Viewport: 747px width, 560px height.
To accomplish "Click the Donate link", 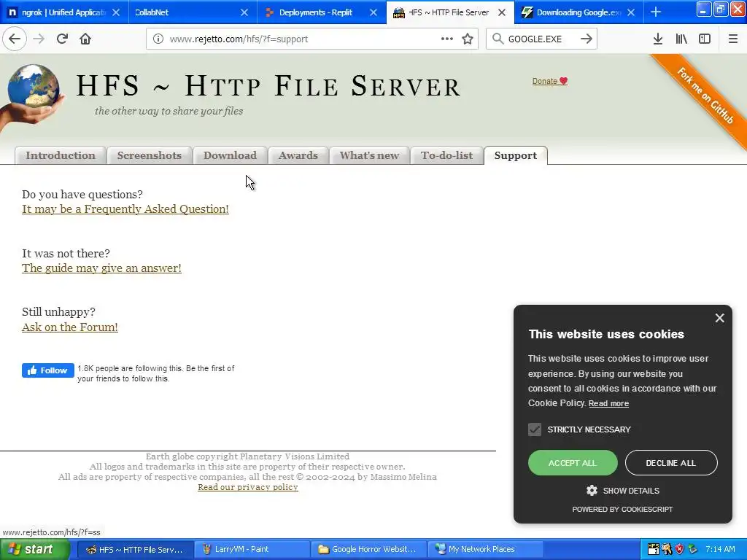I will coord(550,81).
